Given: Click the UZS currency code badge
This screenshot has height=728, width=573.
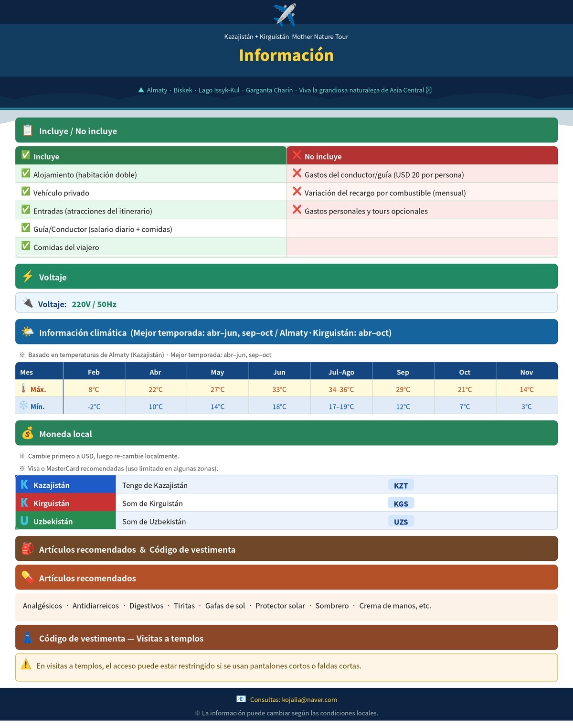Looking at the screenshot, I should [x=401, y=522].
